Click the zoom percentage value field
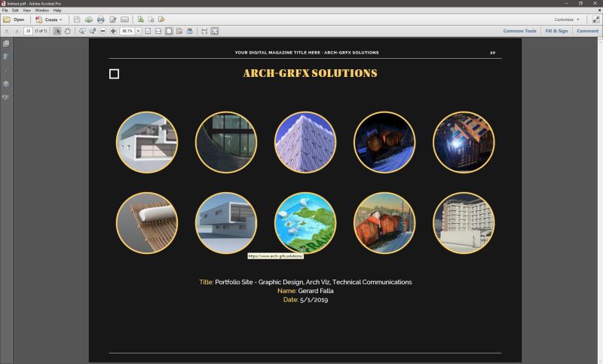Screen dimensions: 603x364 127,31
